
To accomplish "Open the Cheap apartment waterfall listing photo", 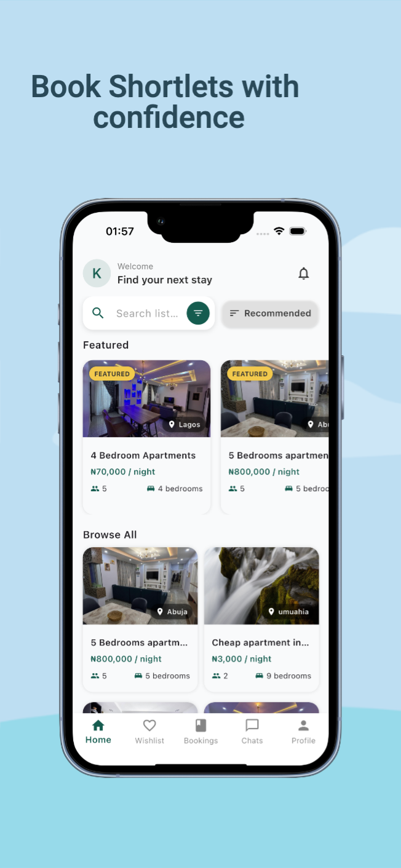I will click(261, 586).
